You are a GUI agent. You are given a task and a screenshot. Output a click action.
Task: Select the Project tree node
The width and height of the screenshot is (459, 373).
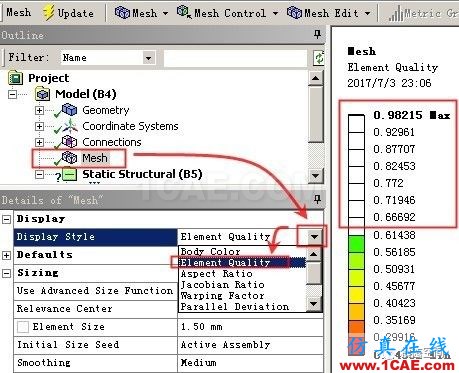[48, 78]
